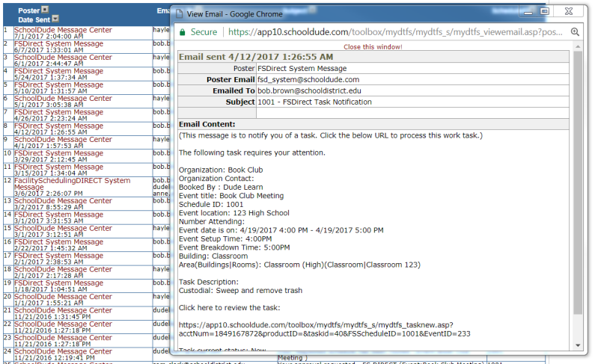The image size is (595, 364).
Task: Open FSDirect System Message dated 2/22/2017
Action: 59,241
